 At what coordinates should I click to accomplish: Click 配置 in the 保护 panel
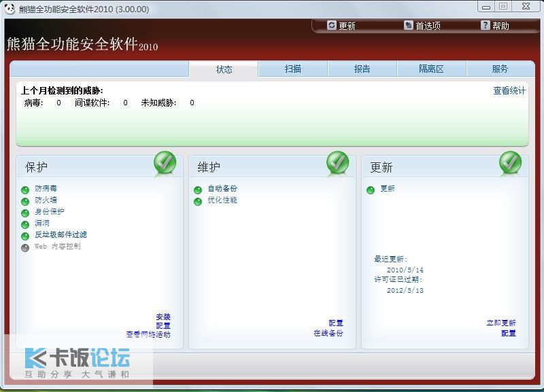(163, 326)
